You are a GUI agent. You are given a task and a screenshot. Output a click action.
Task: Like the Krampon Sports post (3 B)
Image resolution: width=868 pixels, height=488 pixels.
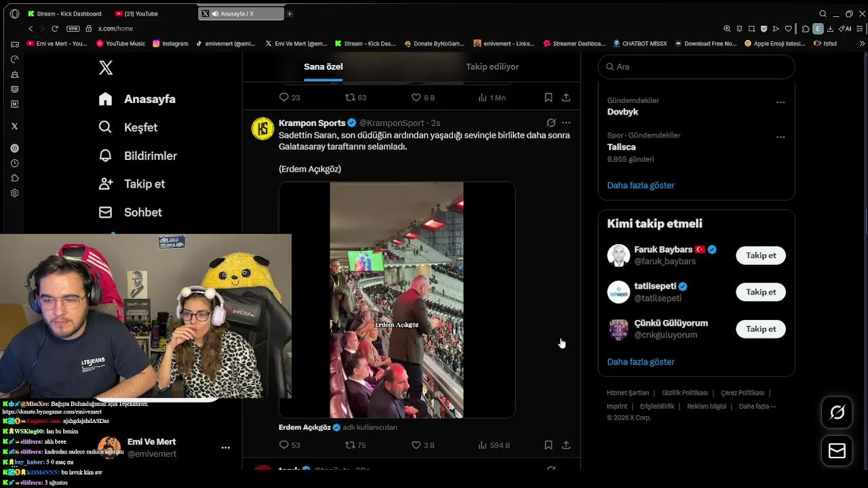[423, 445]
